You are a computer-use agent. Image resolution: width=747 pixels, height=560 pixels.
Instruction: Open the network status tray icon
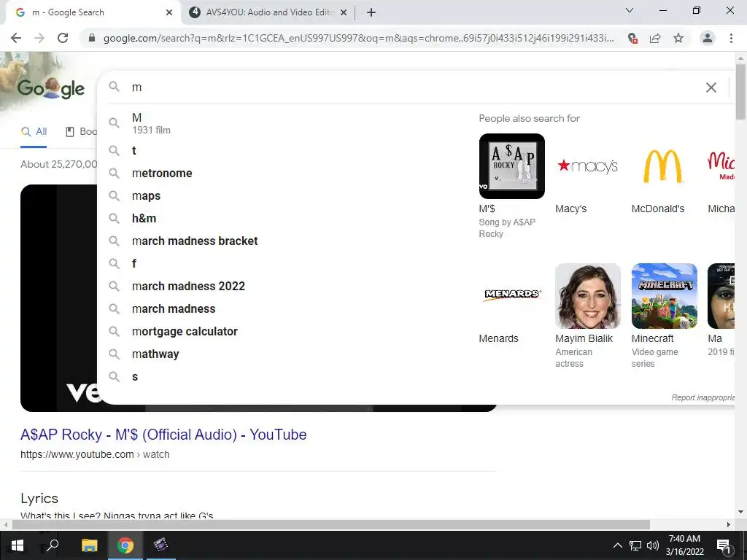[x=635, y=545]
